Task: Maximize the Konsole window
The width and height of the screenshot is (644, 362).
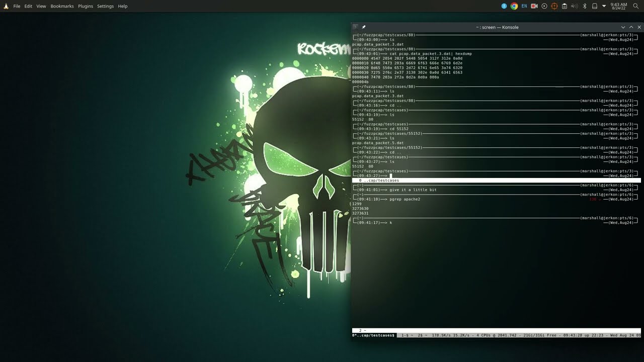Action: coord(631,27)
